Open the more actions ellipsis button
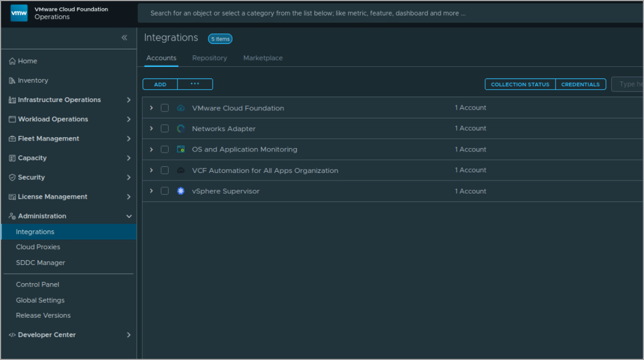Screen dimensions: 644x360 coord(195,85)
